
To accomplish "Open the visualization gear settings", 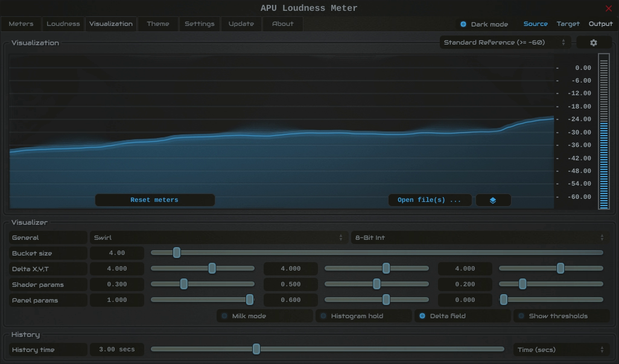I will [594, 43].
